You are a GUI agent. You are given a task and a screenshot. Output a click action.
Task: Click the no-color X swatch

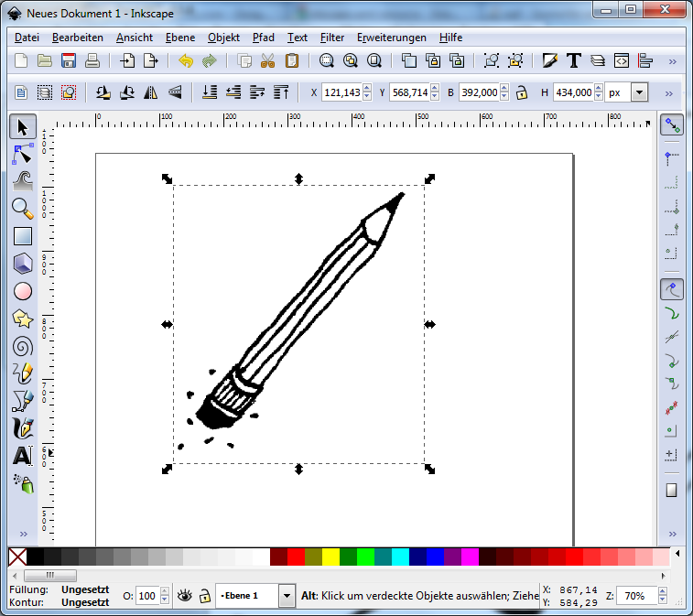[17, 557]
